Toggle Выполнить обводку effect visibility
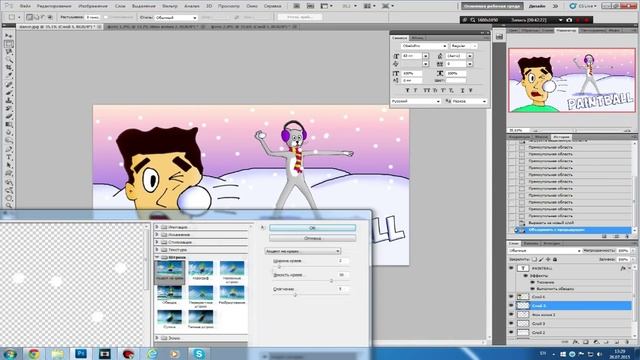 [532, 289]
